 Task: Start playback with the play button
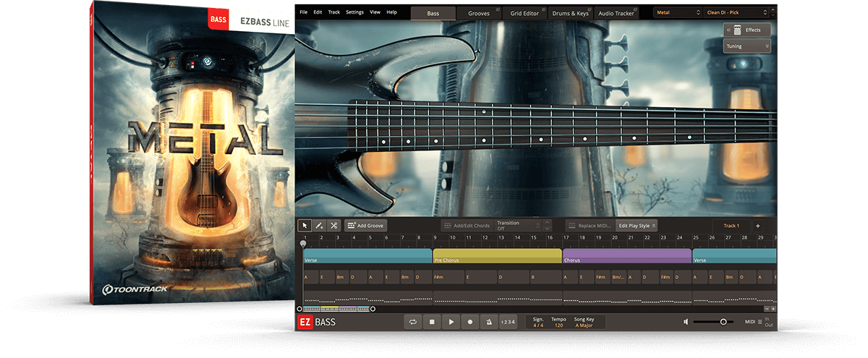(x=451, y=322)
